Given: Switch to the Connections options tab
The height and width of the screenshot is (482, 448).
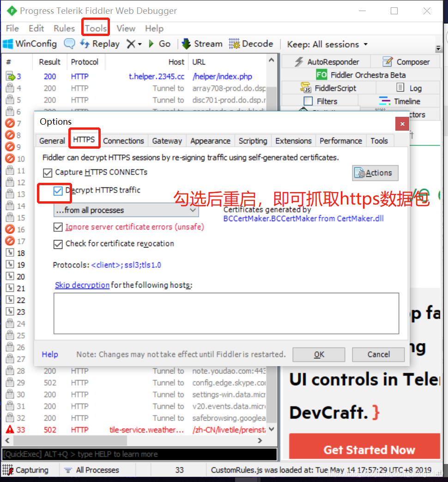Looking at the screenshot, I should tap(123, 141).
